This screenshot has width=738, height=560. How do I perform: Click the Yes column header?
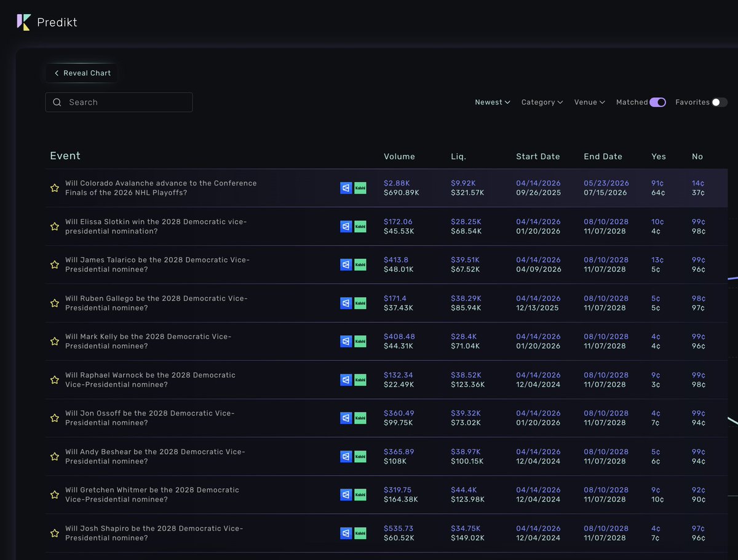[659, 157]
